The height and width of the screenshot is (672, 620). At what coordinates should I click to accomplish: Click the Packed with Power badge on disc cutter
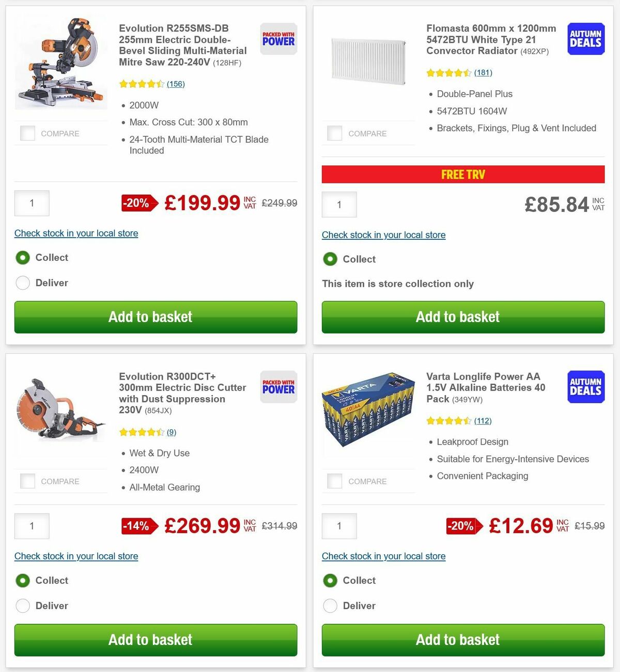tap(278, 387)
